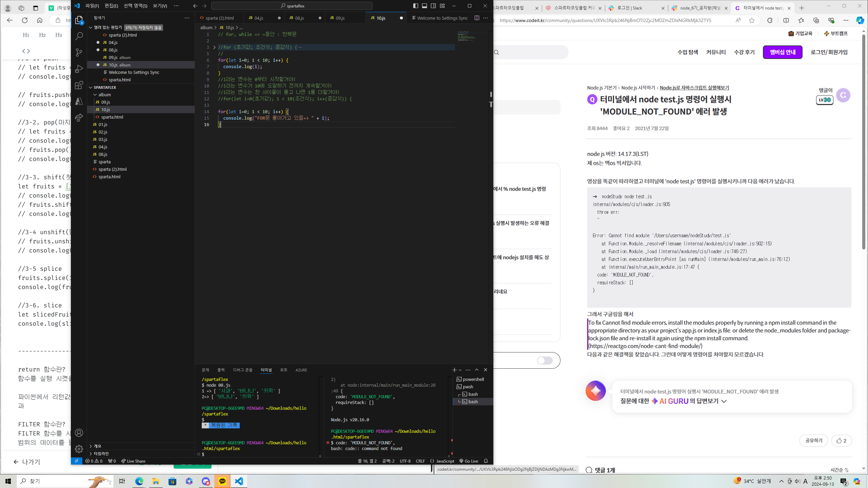
Task: Open the Customize Layout icon
Action: coord(442,6)
